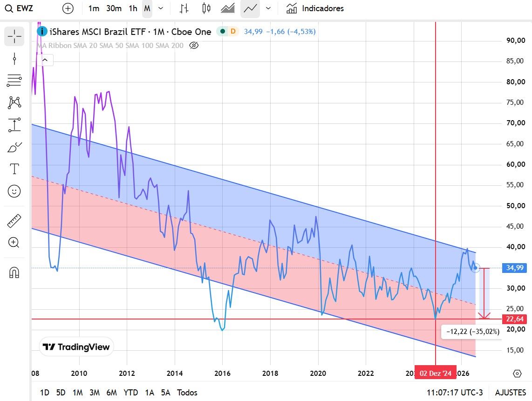Select the 30m interval
The image size is (532, 401).
click(114, 8)
